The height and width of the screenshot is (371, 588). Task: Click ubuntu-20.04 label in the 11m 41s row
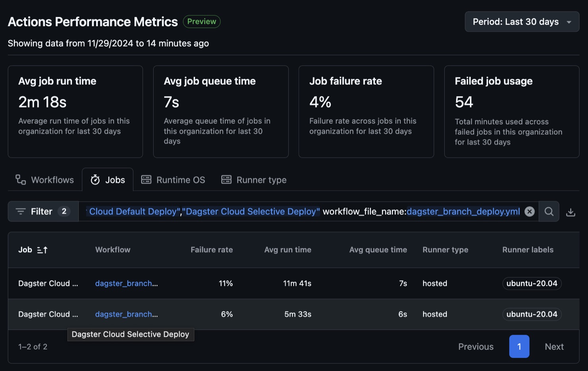(532, 283)
